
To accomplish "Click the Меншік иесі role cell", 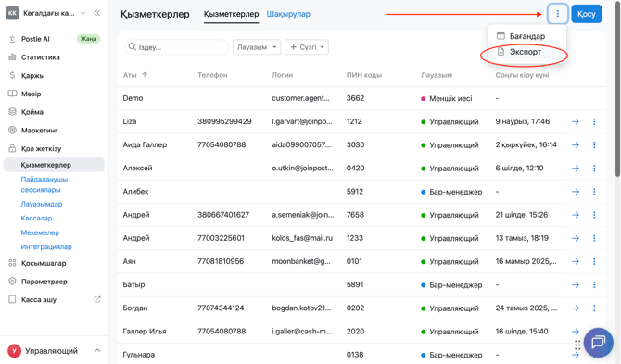I will 447,98.
